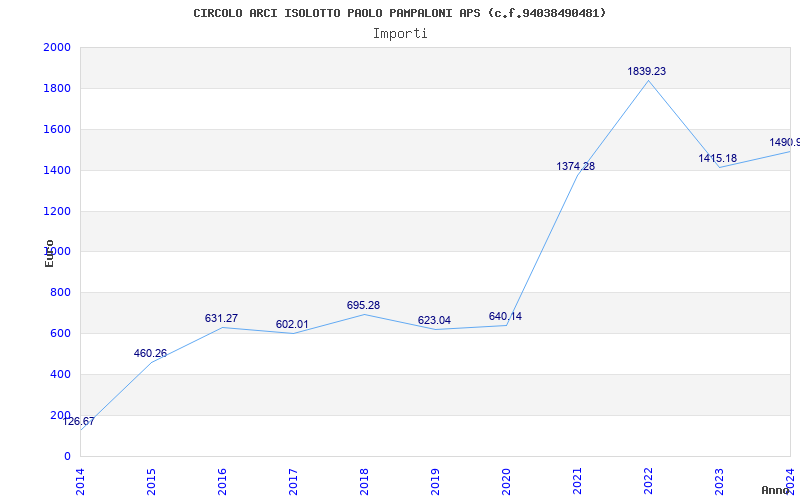Click the 631.27 data label
Screen dimensions: 800x500
coord(221,318)
